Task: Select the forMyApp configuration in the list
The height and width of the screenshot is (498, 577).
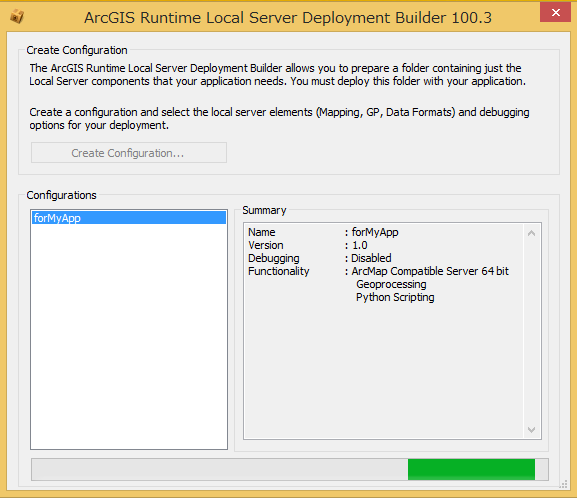Action: [x=129, y=218]
